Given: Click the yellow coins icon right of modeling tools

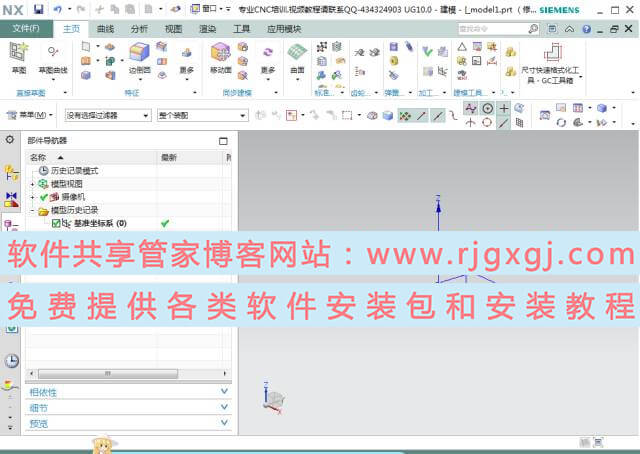Looking at the screenshot, I should pyautogui.click(x=510, y=51).
